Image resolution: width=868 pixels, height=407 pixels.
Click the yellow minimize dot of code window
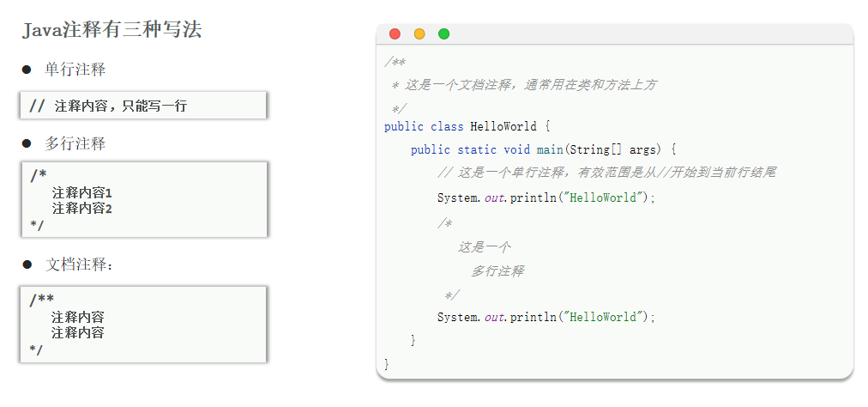[x=419, y=33]
